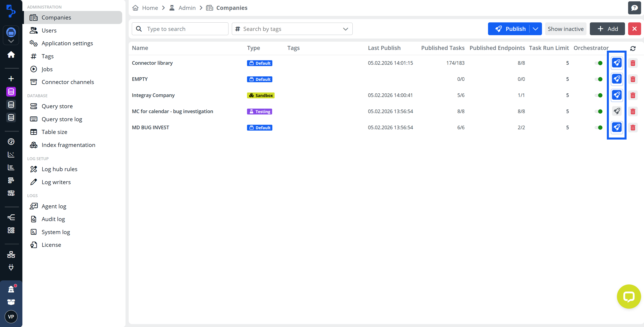This screenshot has width=644, height=327.
Task: Click the plus icon in left rail
Action: [x=11, y=79]
